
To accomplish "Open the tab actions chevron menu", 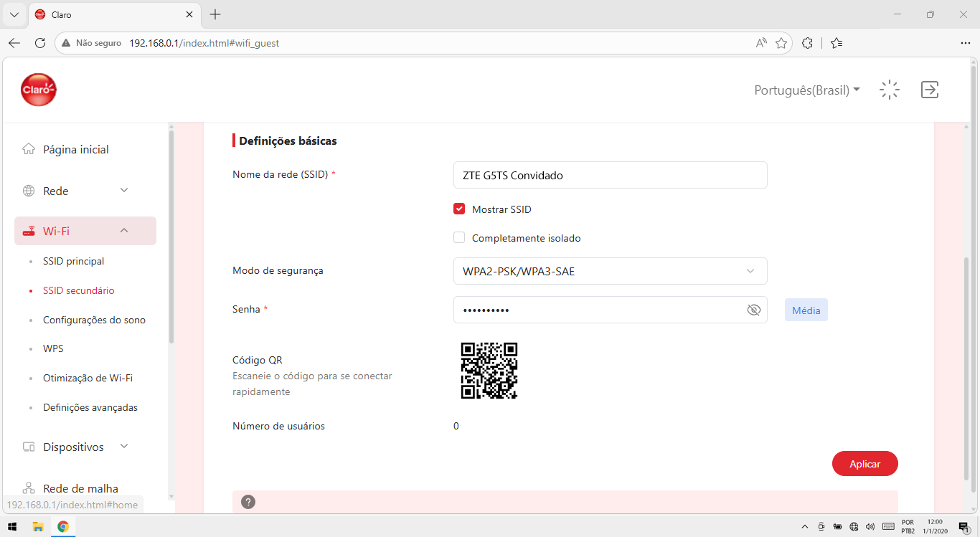I will point(14,14).
